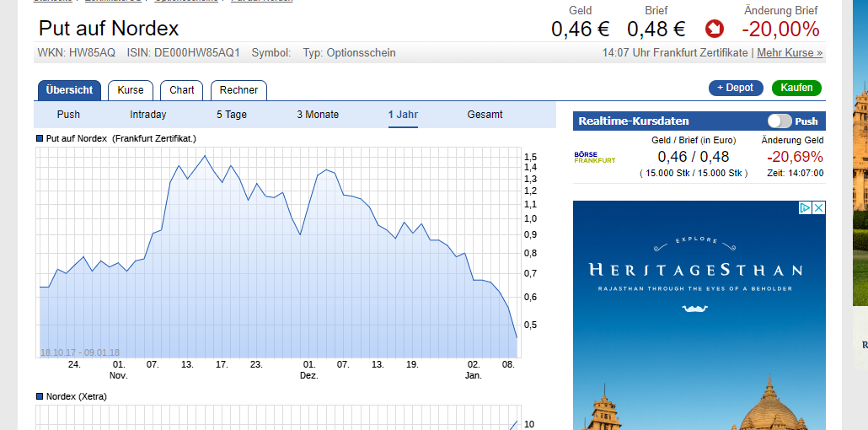868x430 pixels.
Task: Click the WKN: HW85AQ text
Action: [x=77, y=53]
